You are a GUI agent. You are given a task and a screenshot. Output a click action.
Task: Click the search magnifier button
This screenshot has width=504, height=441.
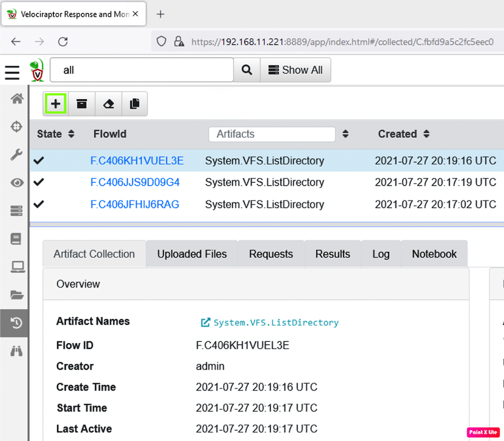coord(247,70)
